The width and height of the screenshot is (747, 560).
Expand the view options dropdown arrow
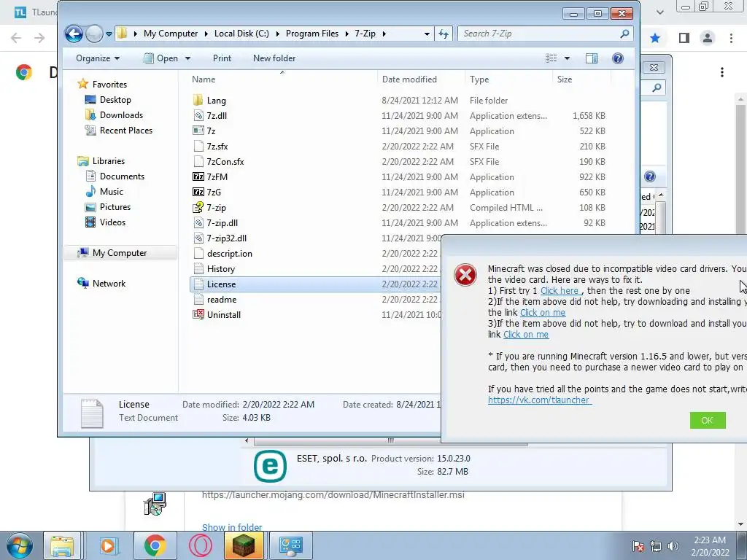point(567,58)
